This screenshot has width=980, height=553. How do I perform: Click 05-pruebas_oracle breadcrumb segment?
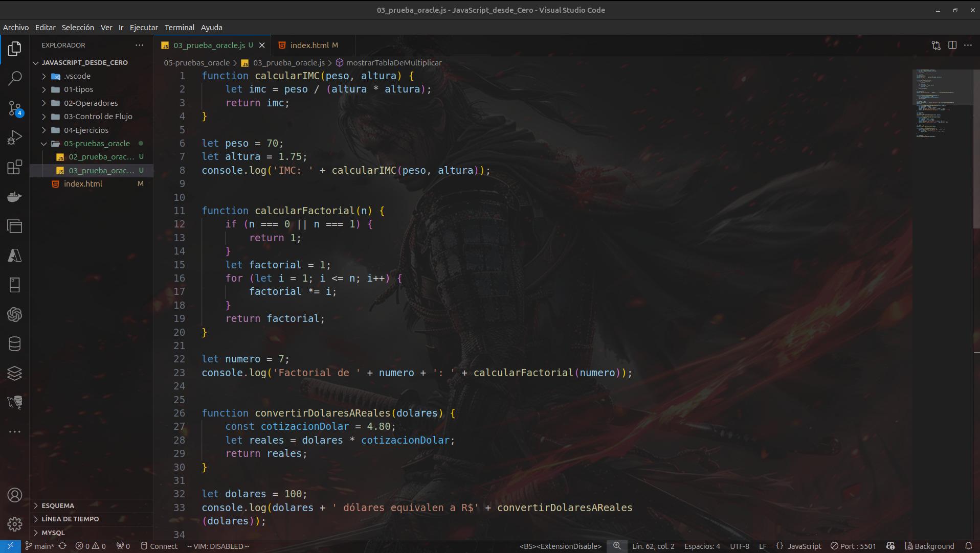196,63
